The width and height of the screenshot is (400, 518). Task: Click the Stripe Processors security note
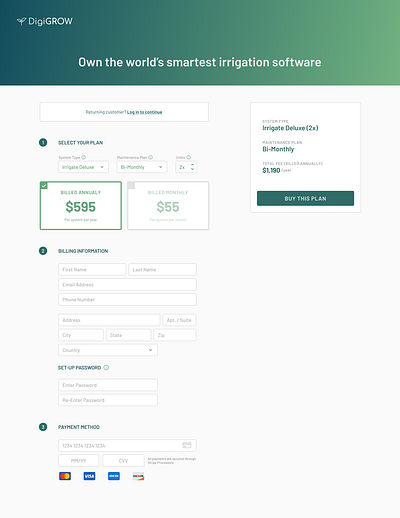172,461
